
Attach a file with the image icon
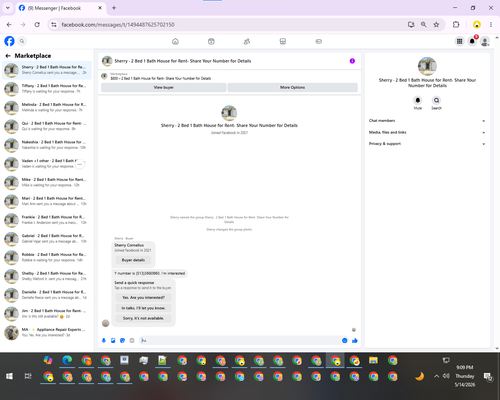113,340
